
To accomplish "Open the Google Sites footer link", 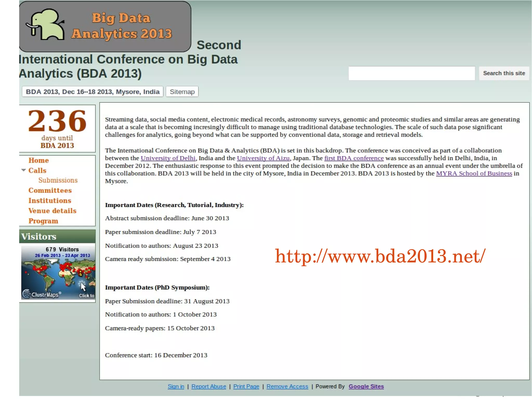I will [x=366, y=387].
